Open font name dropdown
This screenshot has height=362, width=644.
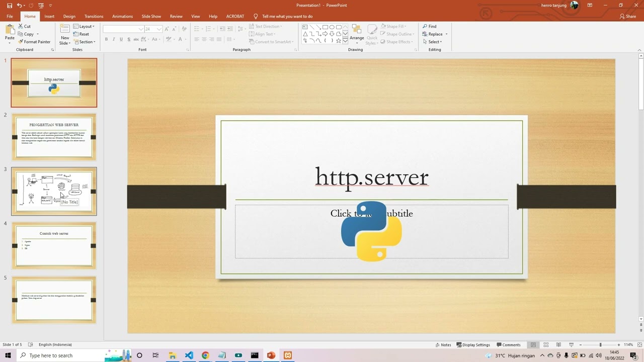coord(141,29)
